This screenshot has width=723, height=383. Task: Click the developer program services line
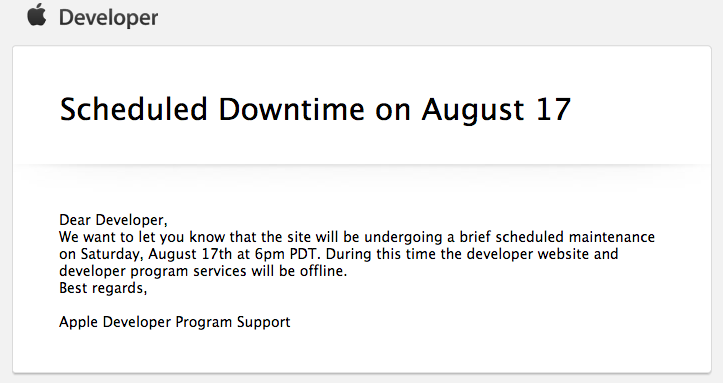tap(203, 271)
